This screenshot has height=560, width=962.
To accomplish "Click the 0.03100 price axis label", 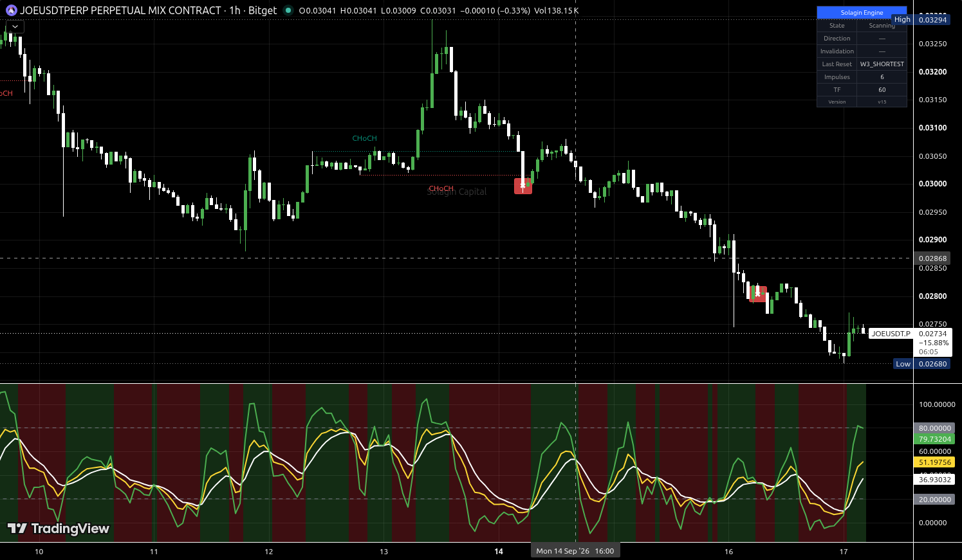I will [x=932, y=128].
